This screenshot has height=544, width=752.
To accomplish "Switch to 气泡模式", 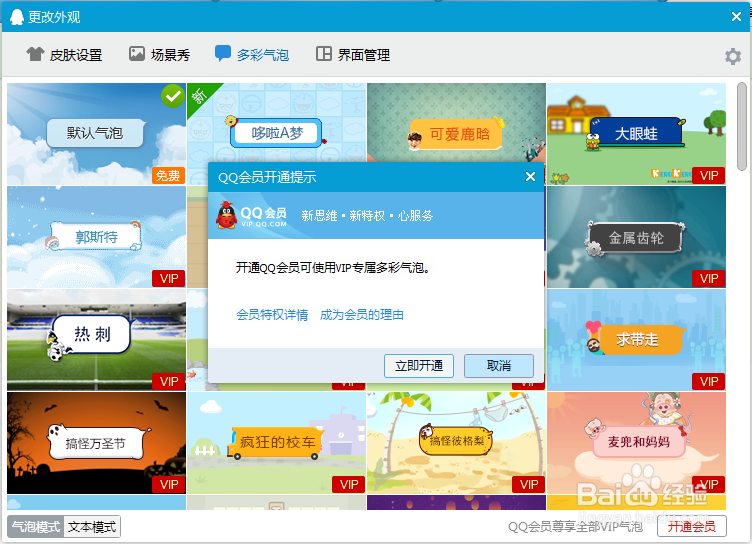I will tap(36, 527).
